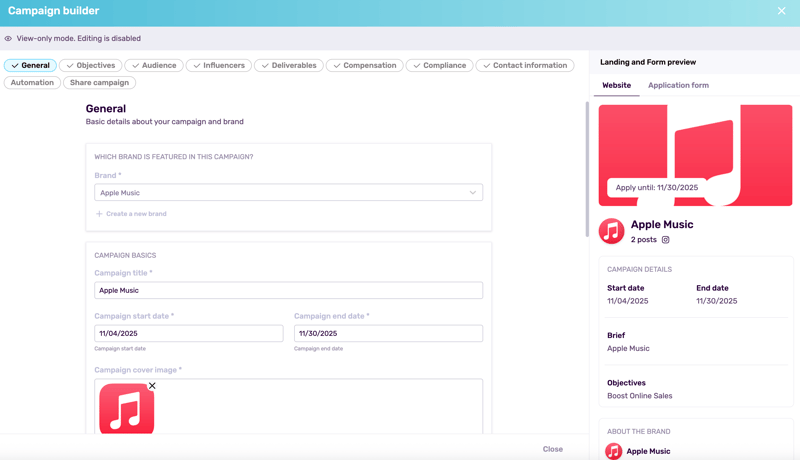The image size is (800, 460).
Task: Switch to the Influencers step
Action: coord(218,65)
